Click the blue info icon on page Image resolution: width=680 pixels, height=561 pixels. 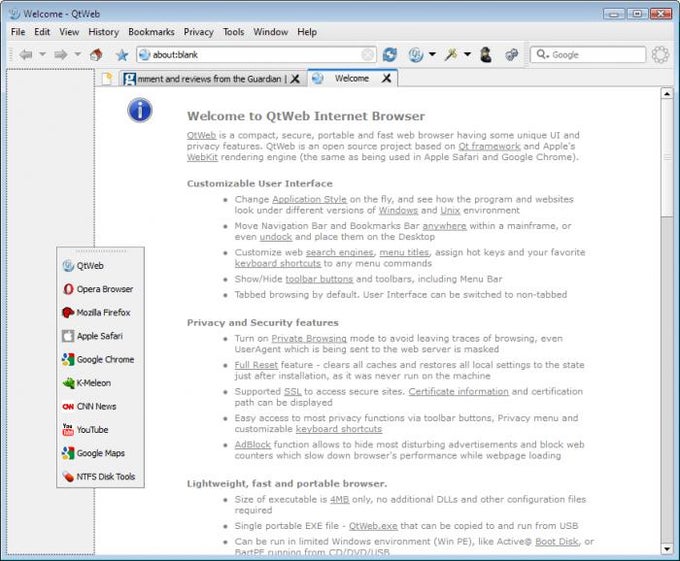[x=140, y=110]
